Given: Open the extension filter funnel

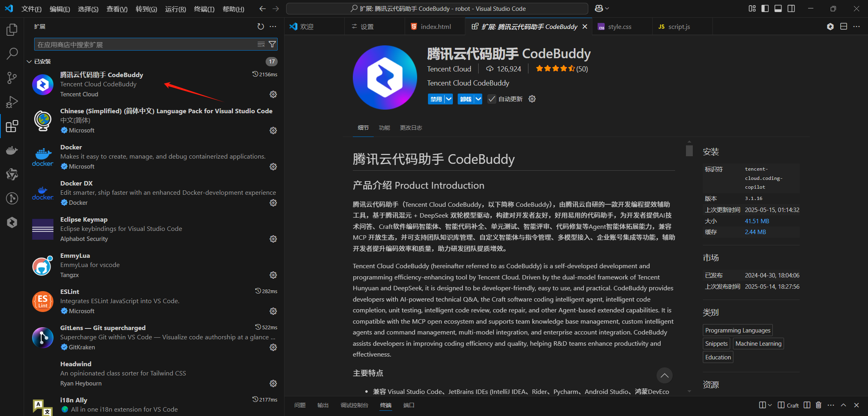Looking at the screenshot, I should point(272,44).
